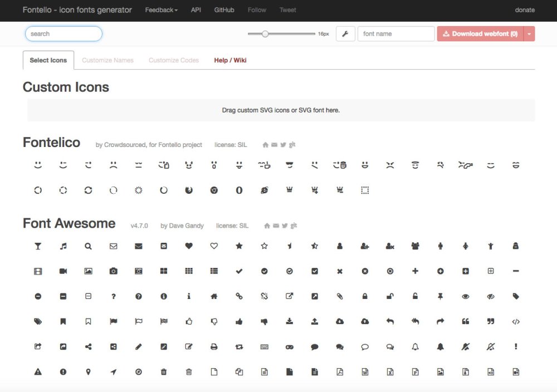Select the video camera icon
This screenshot has height=392, width=557.
63,271
